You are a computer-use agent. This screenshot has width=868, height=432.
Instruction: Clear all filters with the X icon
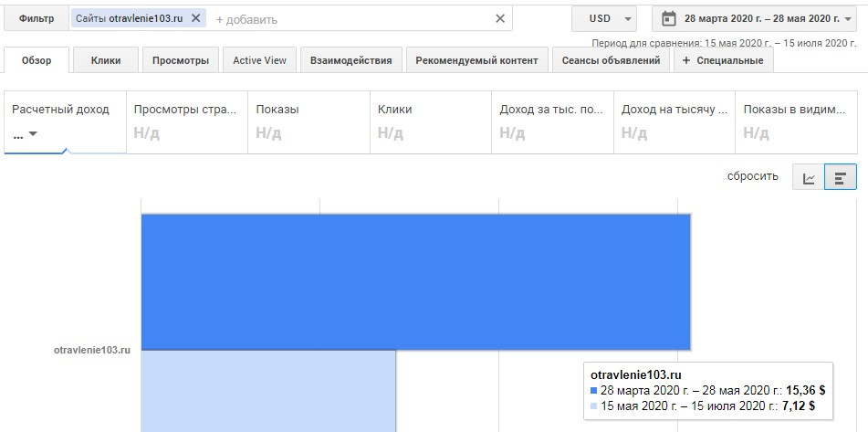[x=500, y=18]
